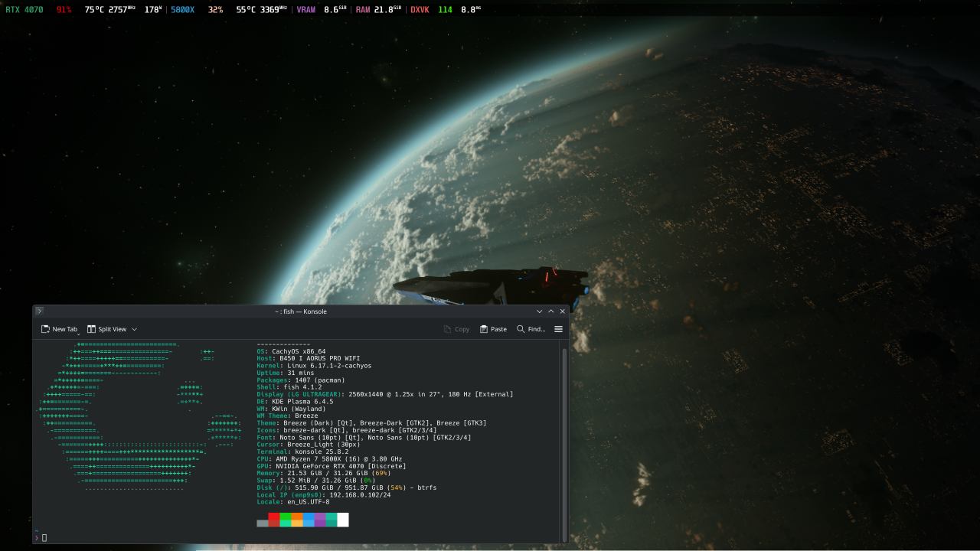Click the "Host: B450 I AORUS PRO WIFI" line

coord(309,358)
